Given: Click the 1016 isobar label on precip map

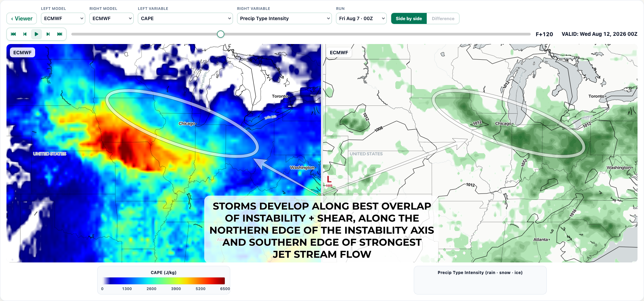Looking at the screenshot, I should tap(573, 213).
